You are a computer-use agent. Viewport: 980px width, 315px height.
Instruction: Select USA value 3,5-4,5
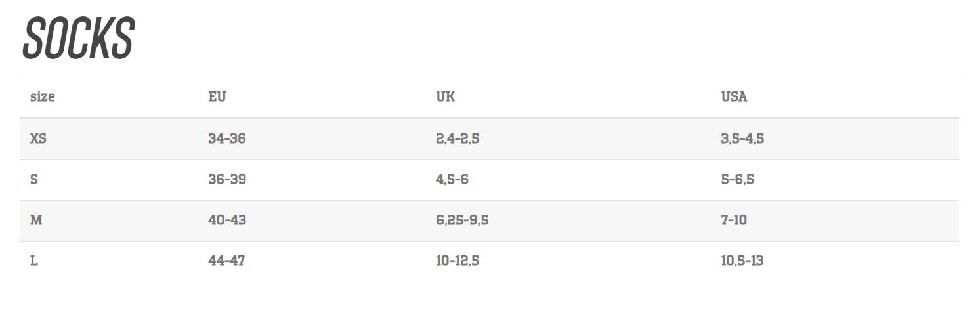tap(742, 138)
